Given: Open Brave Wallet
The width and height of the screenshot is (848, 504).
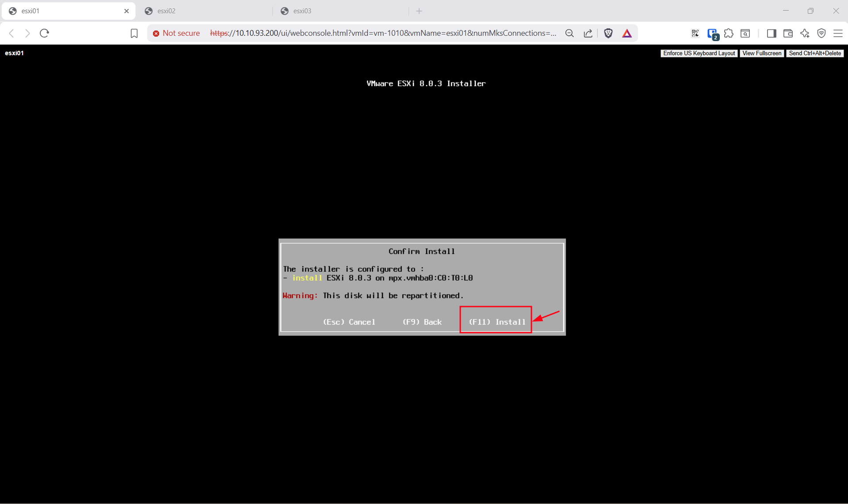Looking at the screenshot, I should coord(788,33).
